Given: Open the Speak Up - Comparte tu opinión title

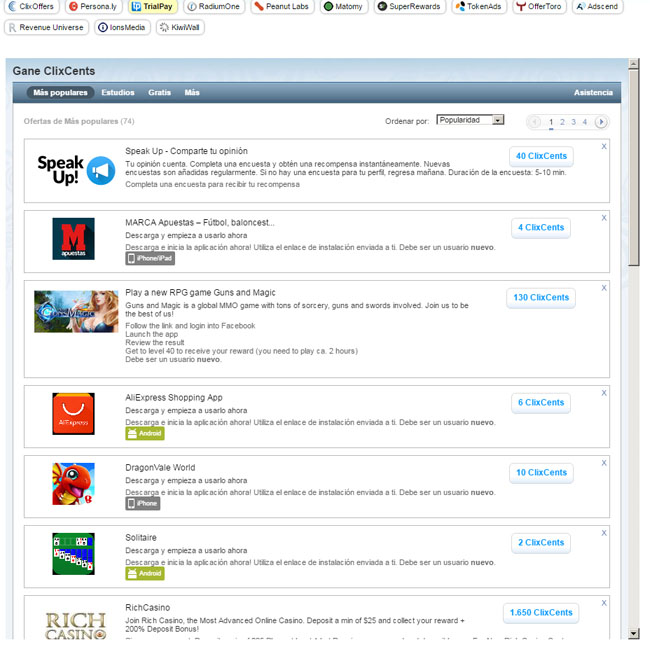Looking at the screenshot, I should tap(186, 151).
